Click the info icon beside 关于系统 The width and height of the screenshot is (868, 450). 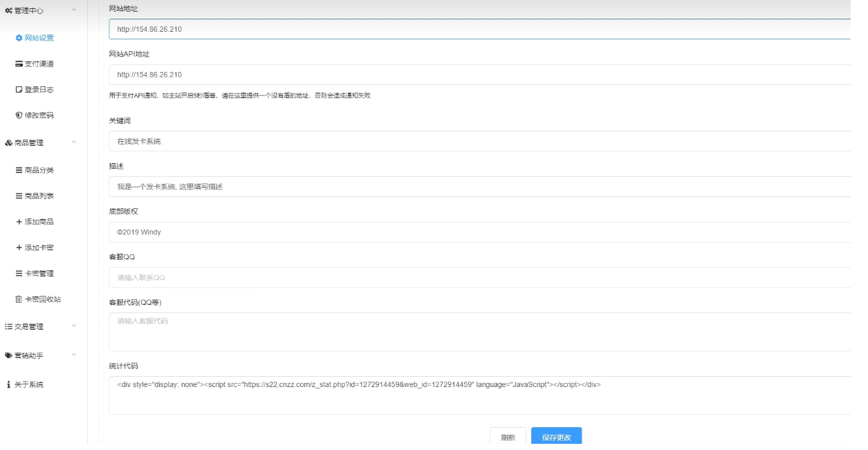coord(8,385)
